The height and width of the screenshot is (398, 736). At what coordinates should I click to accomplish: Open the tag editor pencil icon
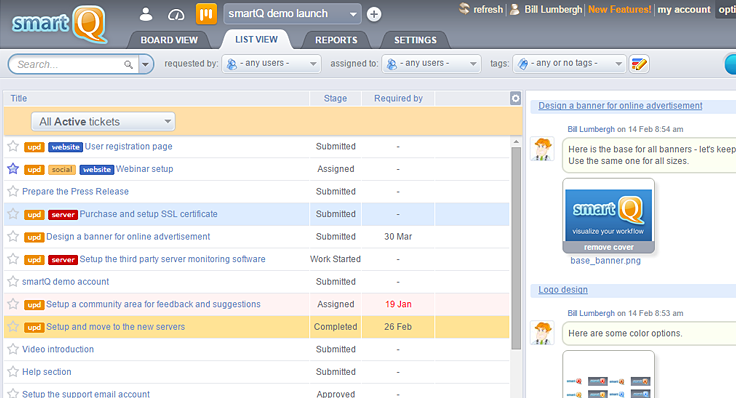639,64
